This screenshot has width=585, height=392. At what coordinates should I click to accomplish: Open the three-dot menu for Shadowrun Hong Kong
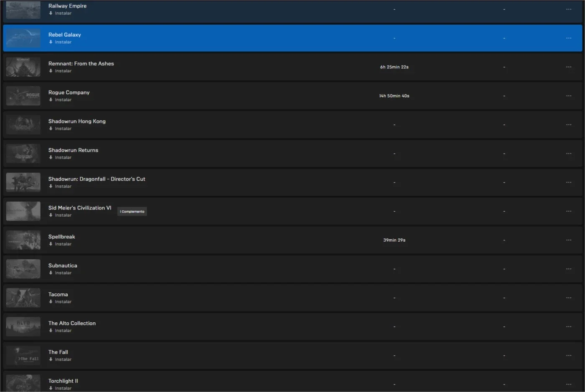click(x=569, y=124)
